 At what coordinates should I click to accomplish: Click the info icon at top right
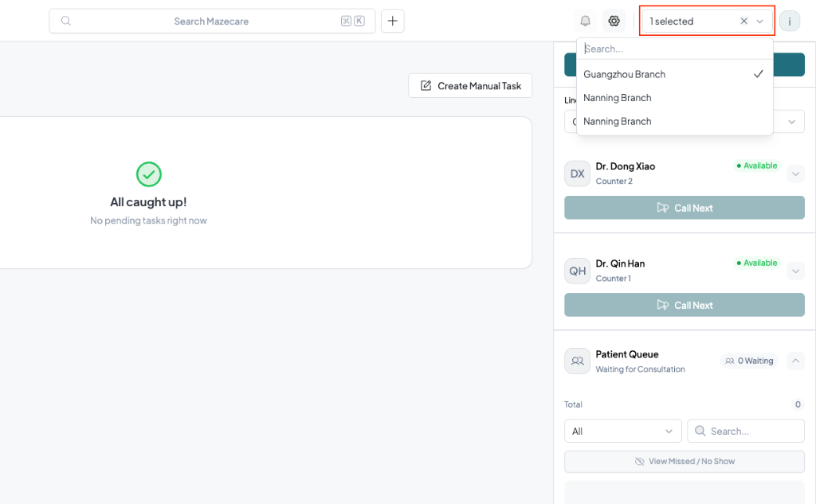click(x=790, y=21)
